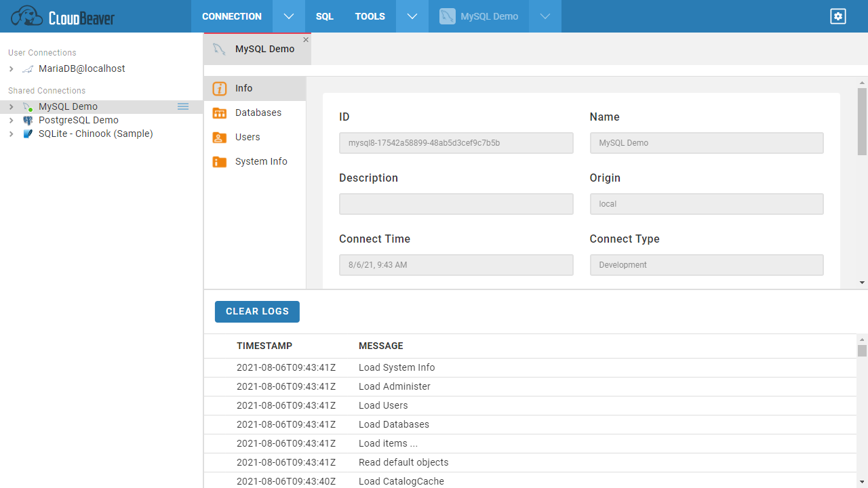Screen dimensions: 868x488
Task: Select the Load Databases log row
Action: click(530, 424)
